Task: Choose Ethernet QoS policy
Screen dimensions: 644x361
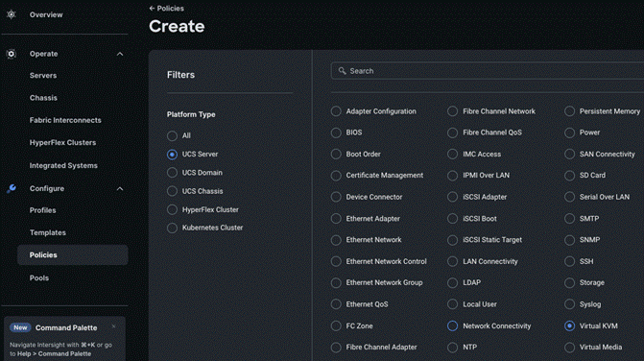Action: point(336,304)
